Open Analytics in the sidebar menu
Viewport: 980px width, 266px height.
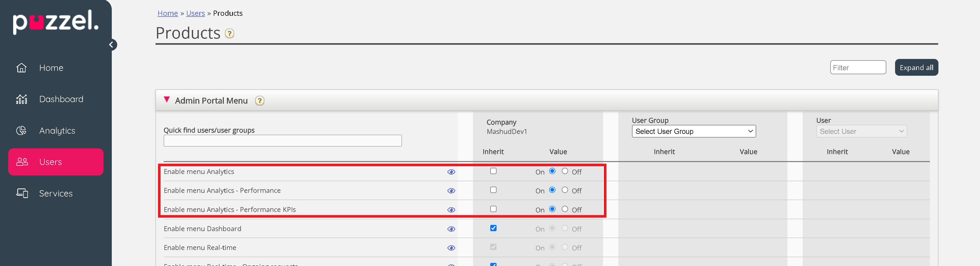[x=57, y=131]
